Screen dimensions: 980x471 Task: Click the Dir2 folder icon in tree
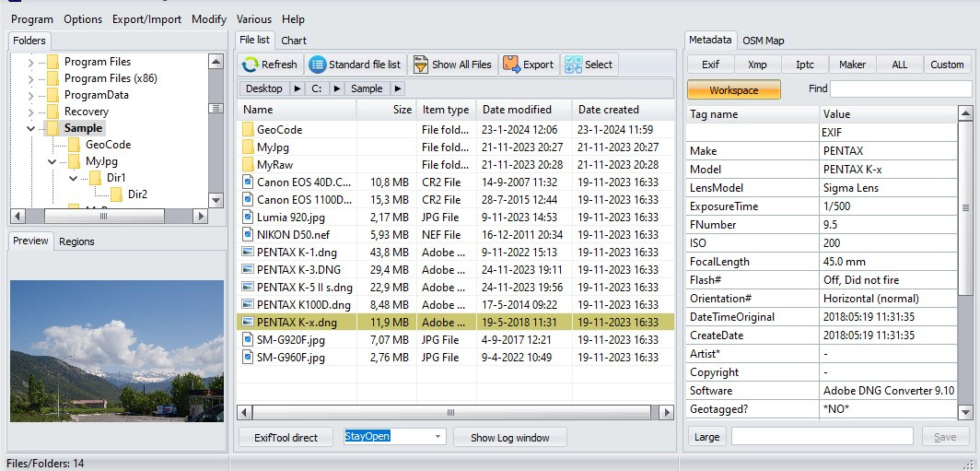[x=117, y=194]
